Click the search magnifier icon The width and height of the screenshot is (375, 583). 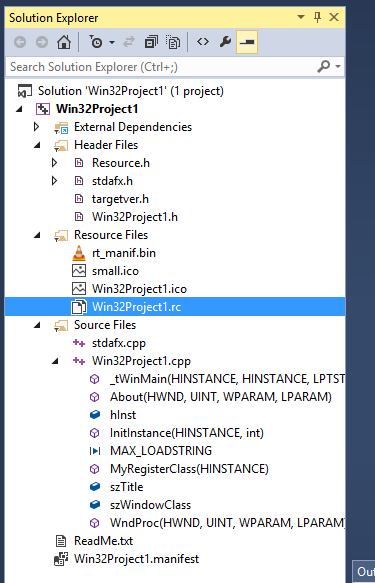point(323,67)
